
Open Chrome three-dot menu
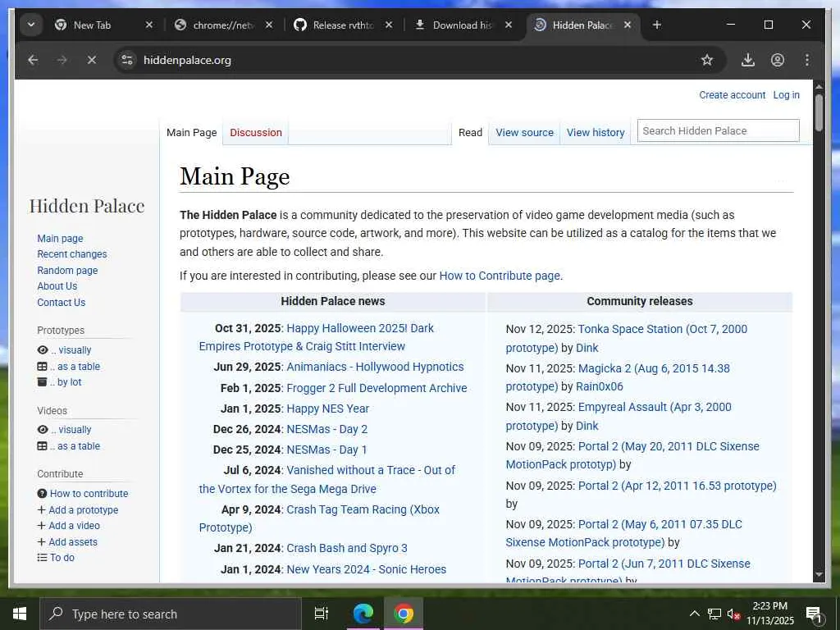coord(807,60)
